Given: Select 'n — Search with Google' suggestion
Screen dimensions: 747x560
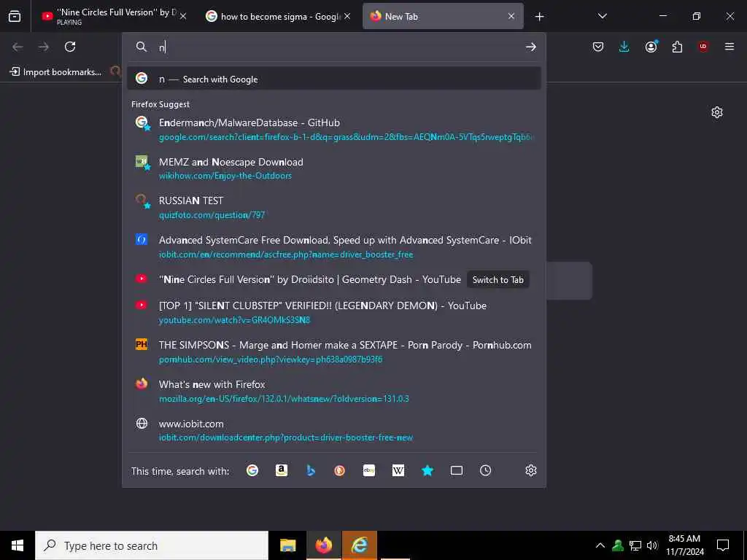Looking at the screenshot, I should click(x=334, y=79).
